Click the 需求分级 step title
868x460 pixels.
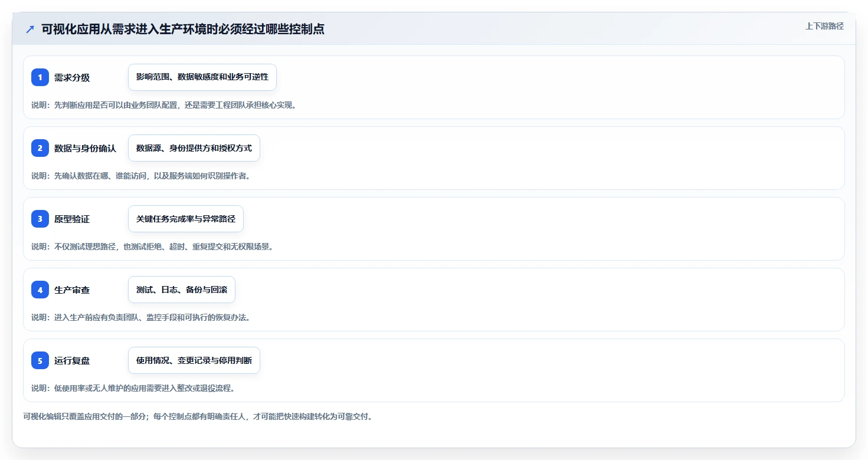[72, 78]
